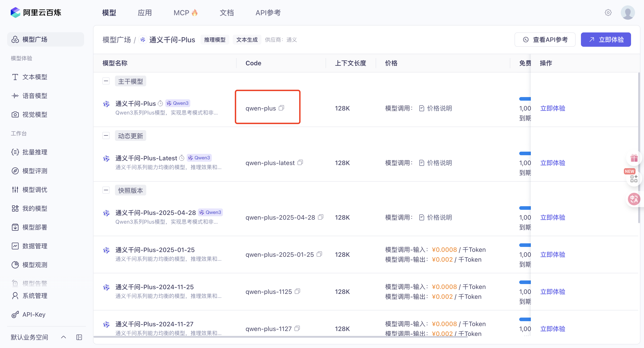Open settings gear in top bar

(608, 13)
